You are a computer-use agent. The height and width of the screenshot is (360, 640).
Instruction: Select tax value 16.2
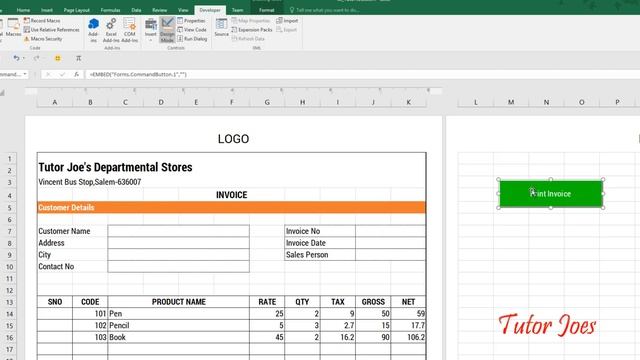(x=338, y=337)
